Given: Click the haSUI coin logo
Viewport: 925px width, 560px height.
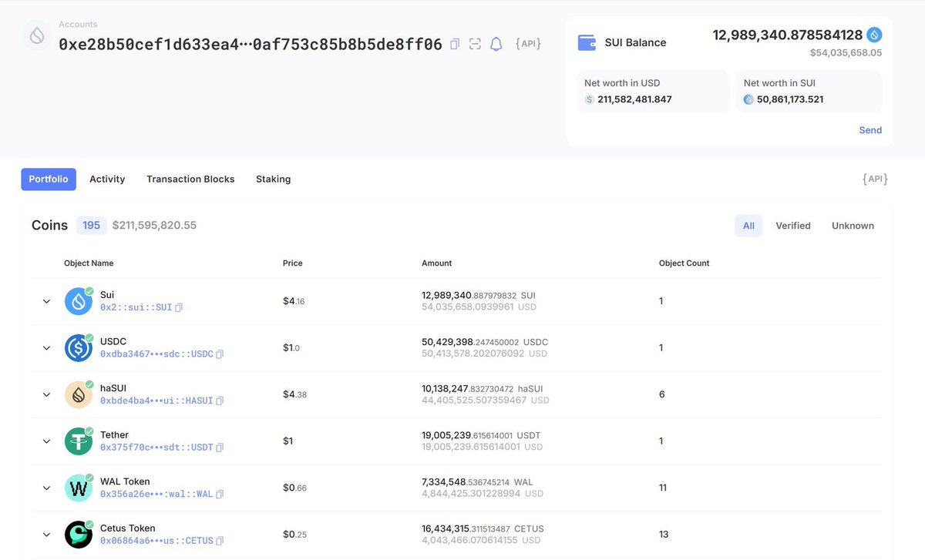Looking at the screenshot, I should pos(79,394).
